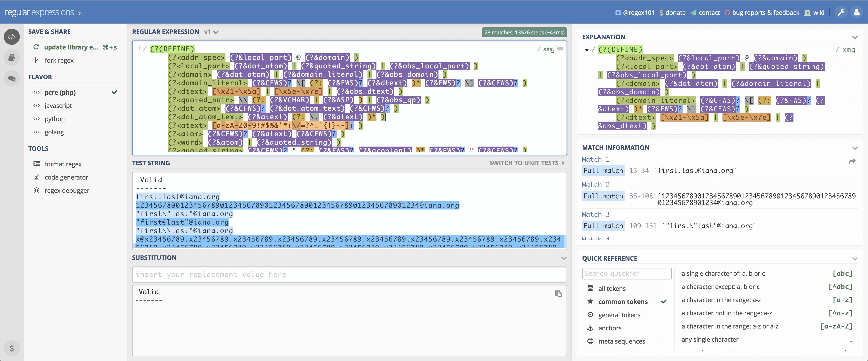Click the dollar sponsor icon at bottom left
Image resolution: width=868 pixels, height=361 pixels.
tap(12, 348)
